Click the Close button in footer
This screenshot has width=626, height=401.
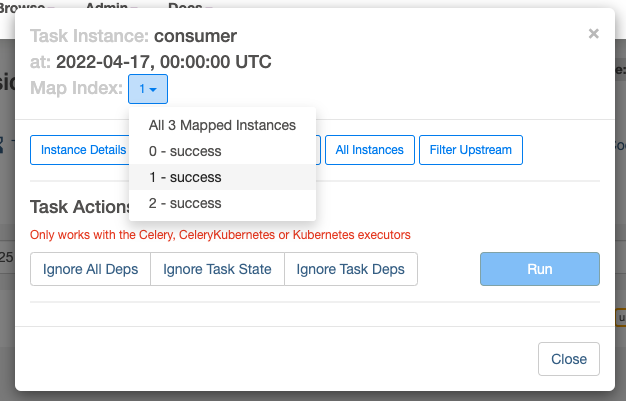(569, 359)
